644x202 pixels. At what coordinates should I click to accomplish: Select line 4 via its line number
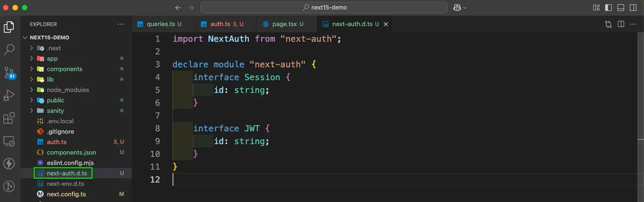coord(158,77)
